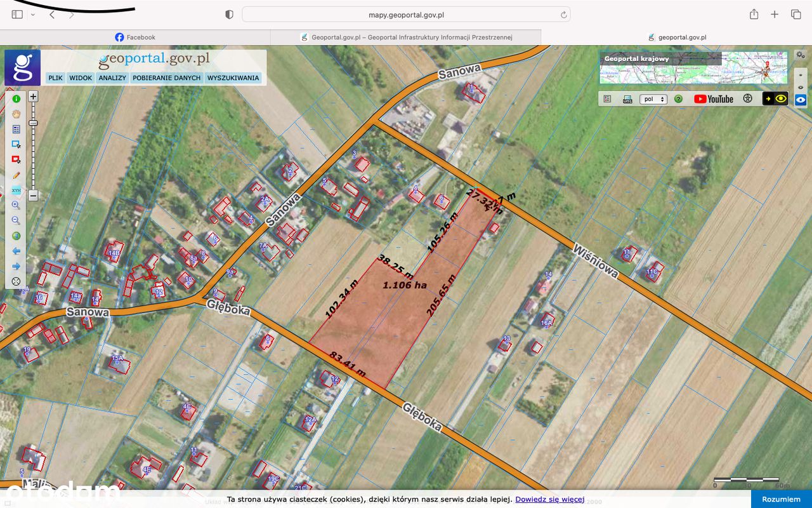812x508 pixels.
Task: Click the zoom slider handle
Action: tap(34, 123)
